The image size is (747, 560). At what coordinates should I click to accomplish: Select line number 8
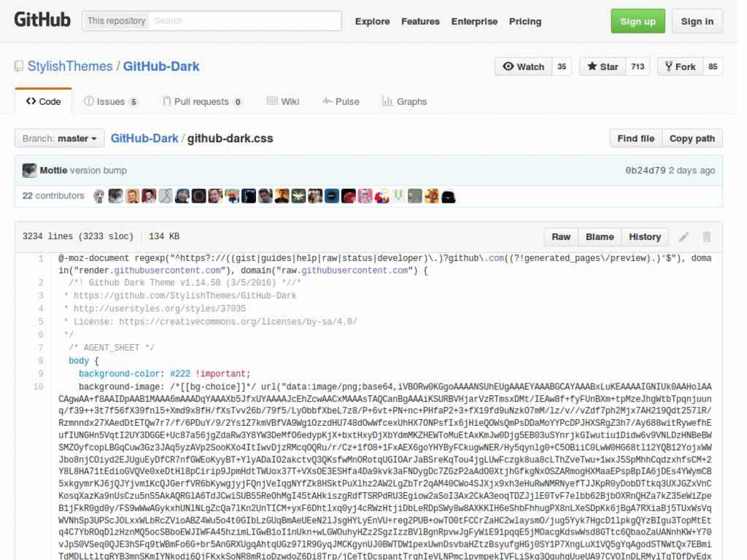tap(41, 361)
